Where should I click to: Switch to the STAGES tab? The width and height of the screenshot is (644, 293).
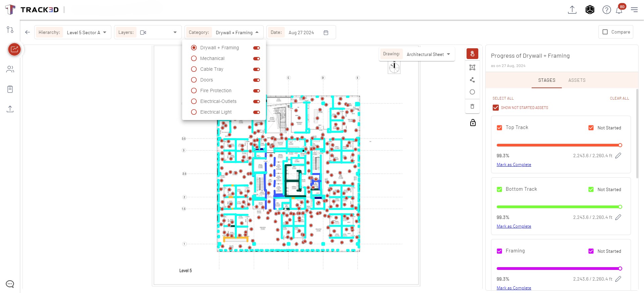547,80
